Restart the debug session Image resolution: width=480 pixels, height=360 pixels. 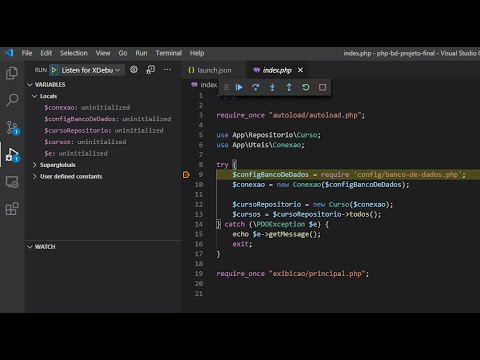tap(306, 87)
